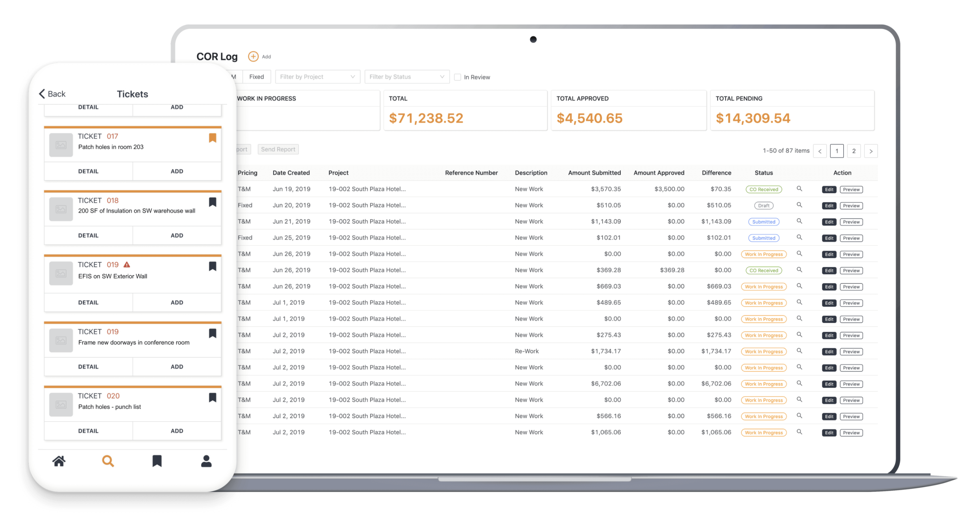The image size is (980, 515).
Task: Expand the Filter by Status dropdown
Action: pos(407,77)
